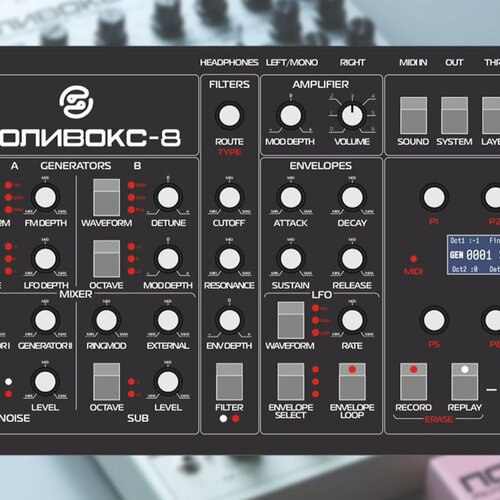500x500 pixels.
Task: Cycle the generator B WAVEFORM selector
Action: [107, 197]
